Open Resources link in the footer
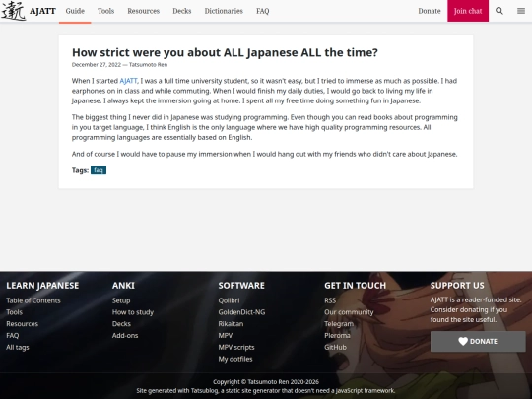The height and width of the screenshot is (399, 532). (x=22, y=324)
